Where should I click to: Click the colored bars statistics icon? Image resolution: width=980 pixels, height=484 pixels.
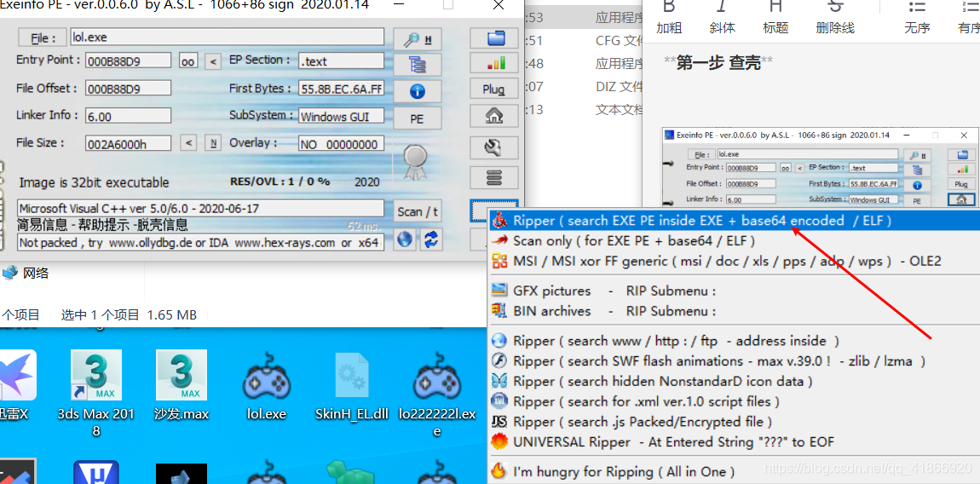(495, 64)
